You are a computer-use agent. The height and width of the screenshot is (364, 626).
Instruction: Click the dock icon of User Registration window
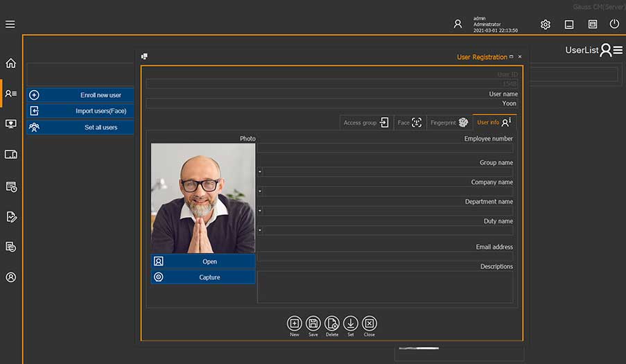pos(144,56)
